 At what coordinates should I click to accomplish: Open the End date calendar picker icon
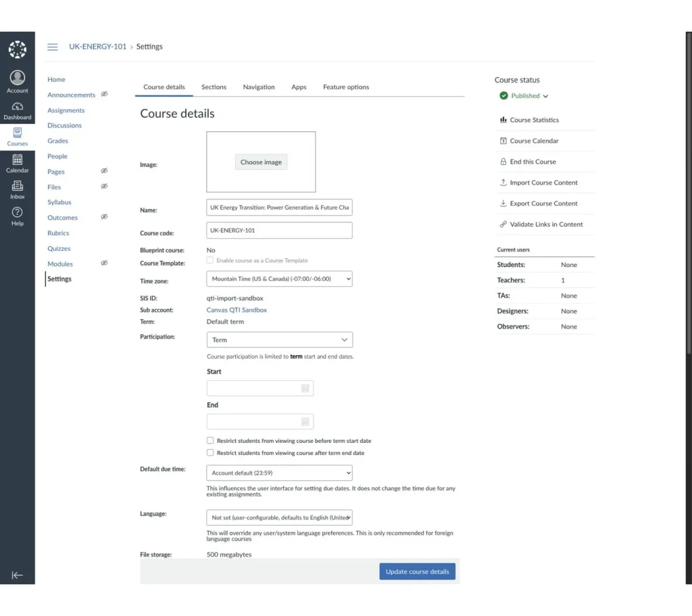305,422
